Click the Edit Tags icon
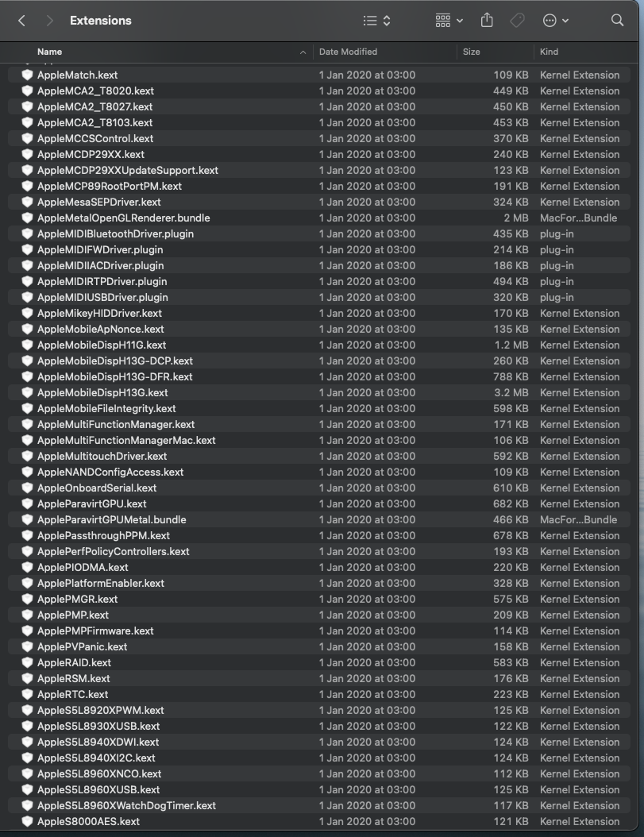Viewport: 644px width, 837px height. click(x=517, y=21)
